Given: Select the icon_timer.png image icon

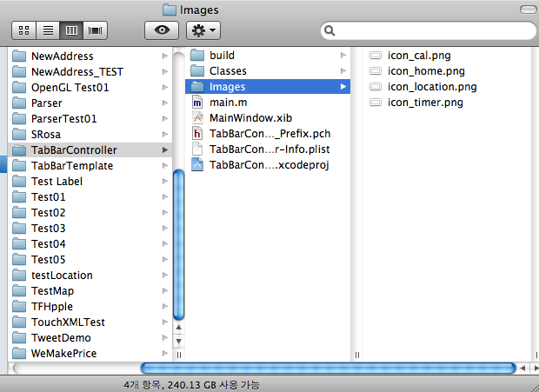Looking at the screenshot, I should [376, 103].
